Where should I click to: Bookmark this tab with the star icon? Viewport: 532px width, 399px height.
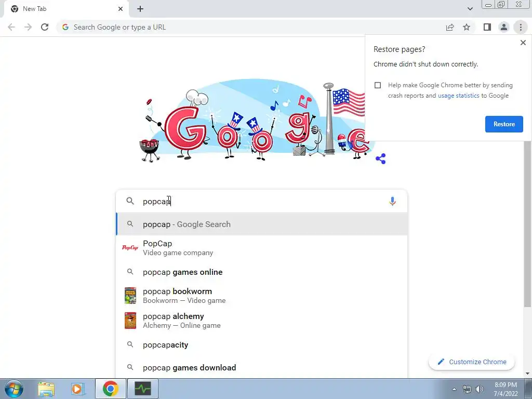[x=467, y=27]
